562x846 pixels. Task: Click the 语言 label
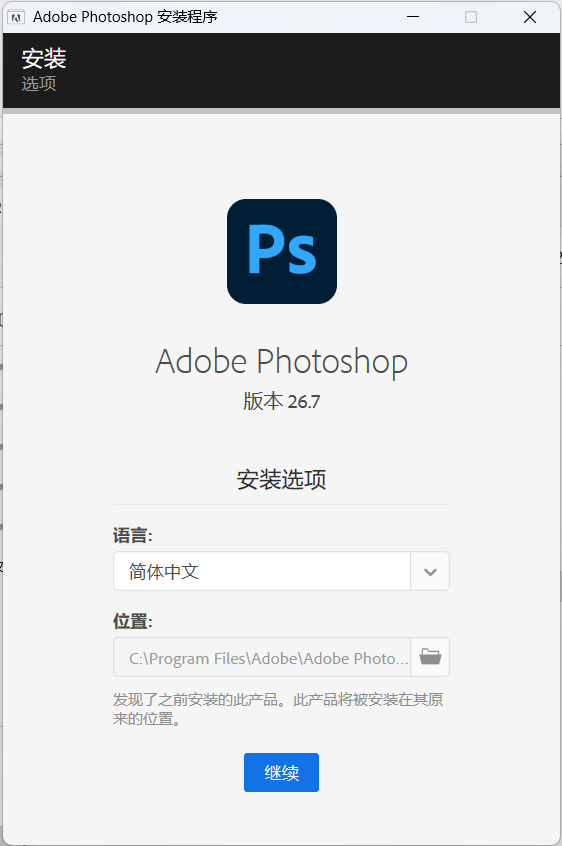tap(133, 536)
